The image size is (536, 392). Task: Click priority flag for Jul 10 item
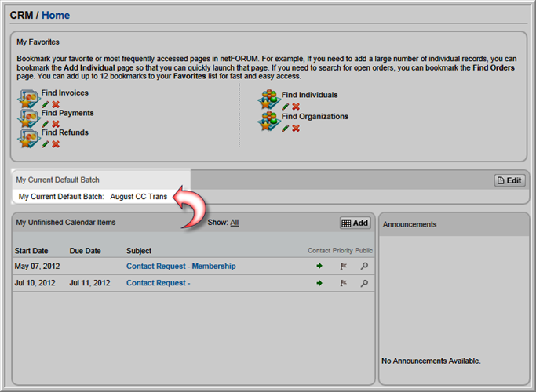[344, 283]
